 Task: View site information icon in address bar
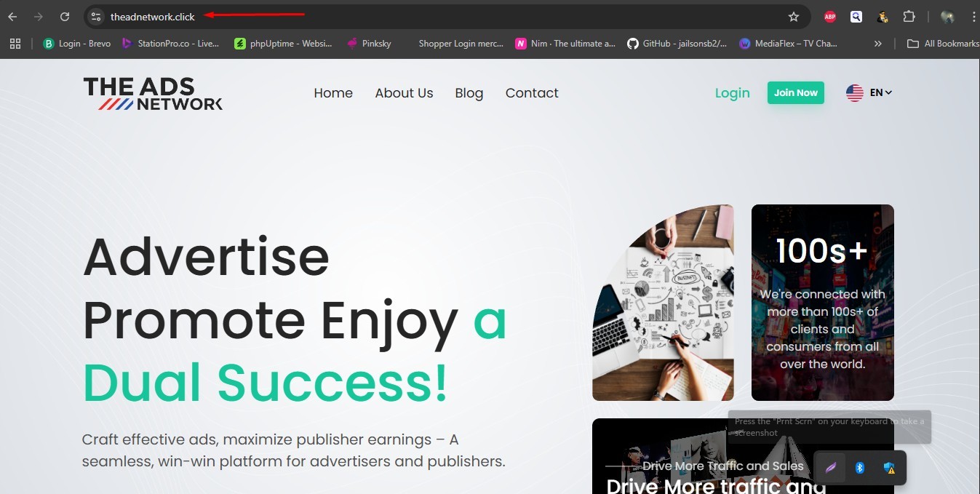point(96,17)
